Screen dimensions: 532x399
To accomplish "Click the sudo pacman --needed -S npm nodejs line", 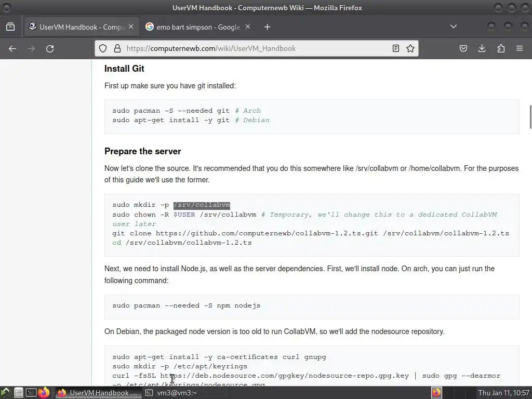I will click(187, 305).
